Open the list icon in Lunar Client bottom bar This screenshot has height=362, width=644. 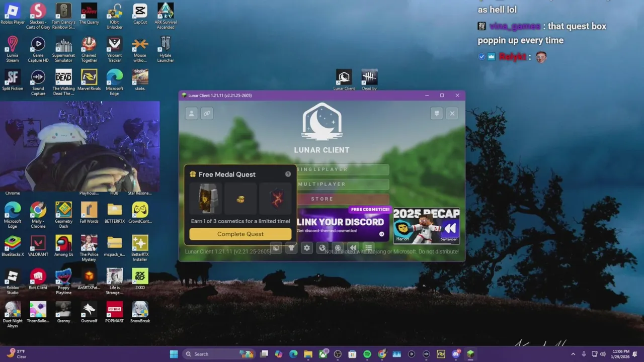[x=369, y=248]
